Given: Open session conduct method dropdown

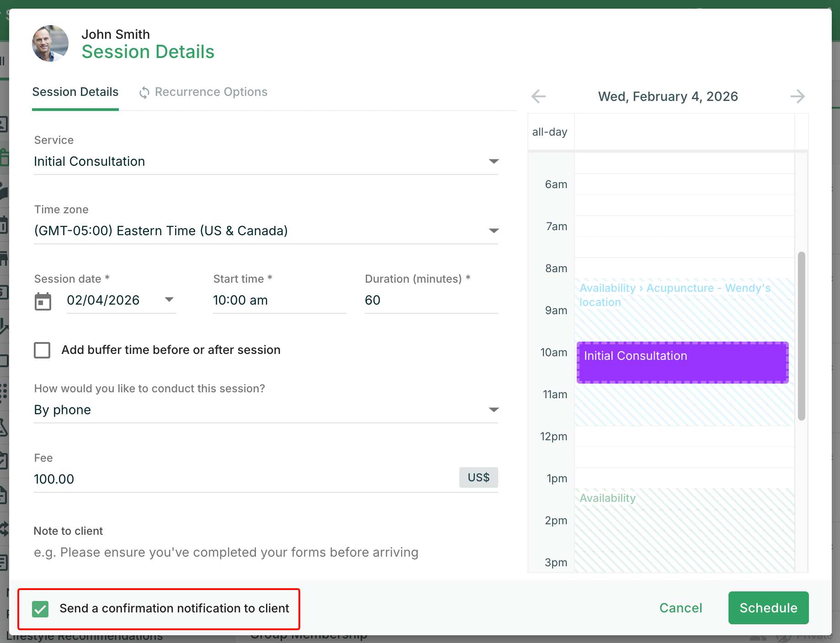Looking at the screenshot, I should tap(493, 410).
